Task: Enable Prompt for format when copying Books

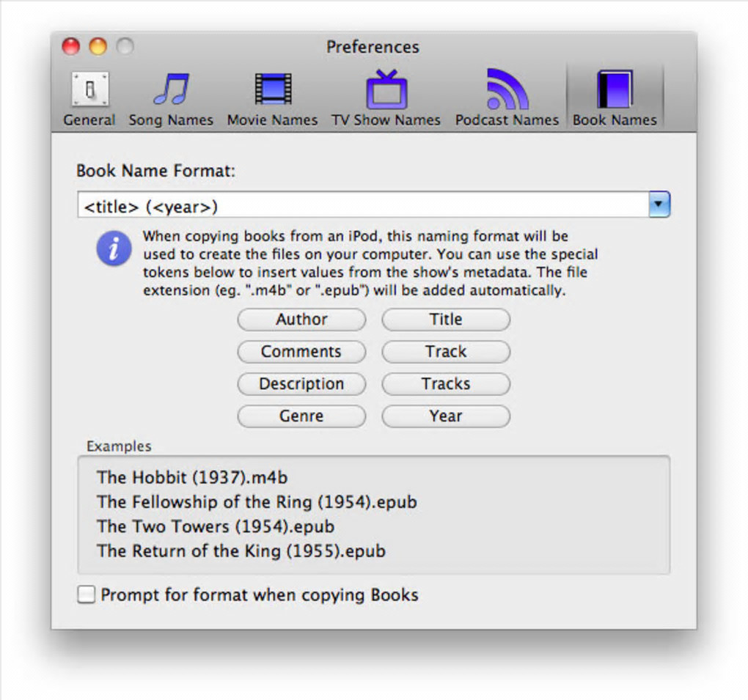Action: tap(87, 594)
